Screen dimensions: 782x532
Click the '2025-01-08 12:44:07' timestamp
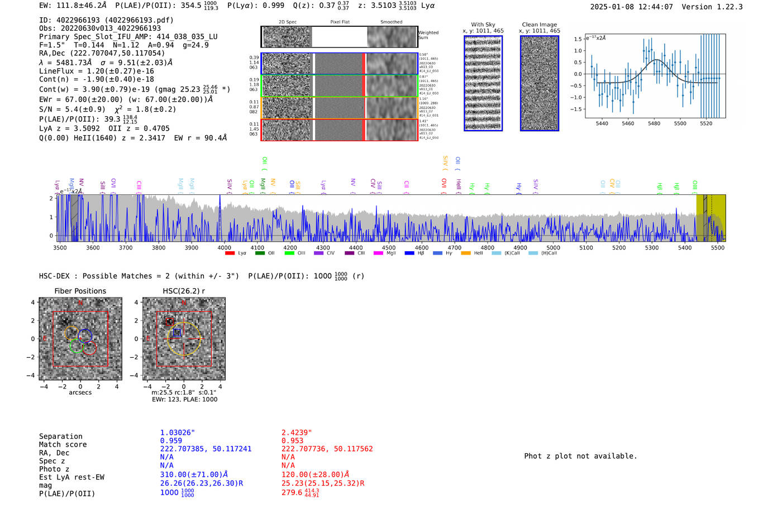pyautogui.click(x=631, y=7)
